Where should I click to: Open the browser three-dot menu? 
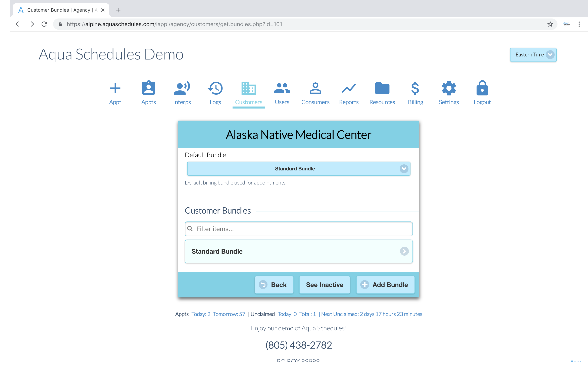(579, 24)
